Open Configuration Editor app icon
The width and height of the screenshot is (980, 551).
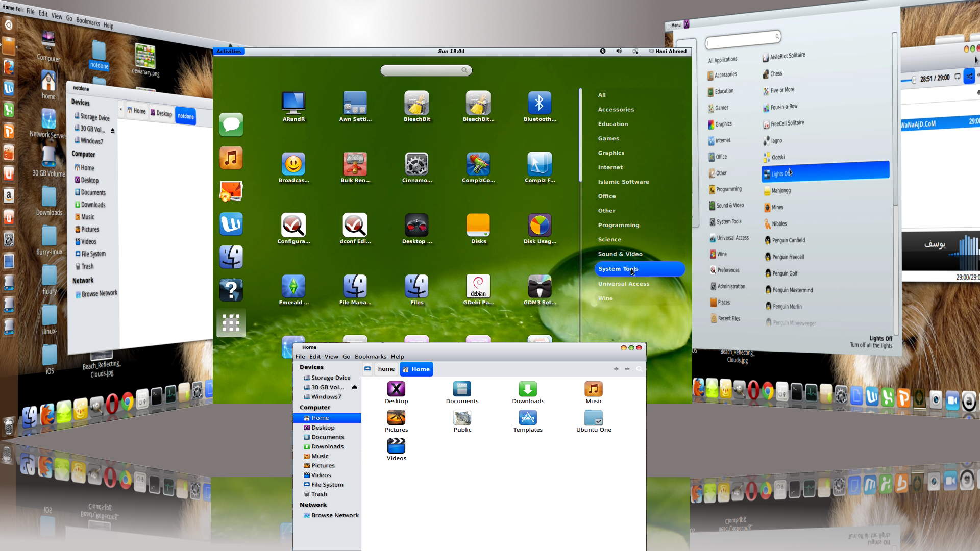coord(293,225)
